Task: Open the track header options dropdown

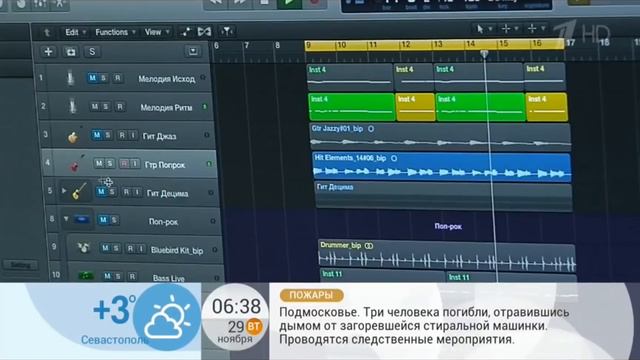Action: pos(193,51)
